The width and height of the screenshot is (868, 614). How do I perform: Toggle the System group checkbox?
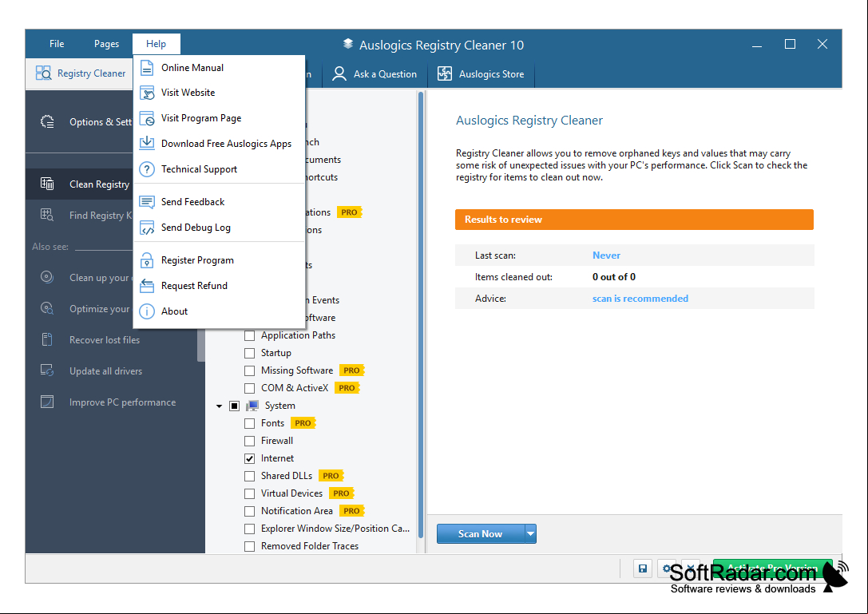[234, 406]
